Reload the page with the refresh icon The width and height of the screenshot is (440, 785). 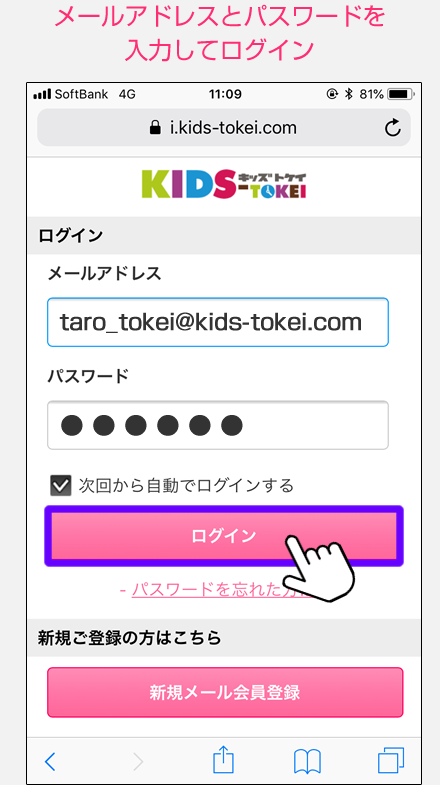coord(393,128)
